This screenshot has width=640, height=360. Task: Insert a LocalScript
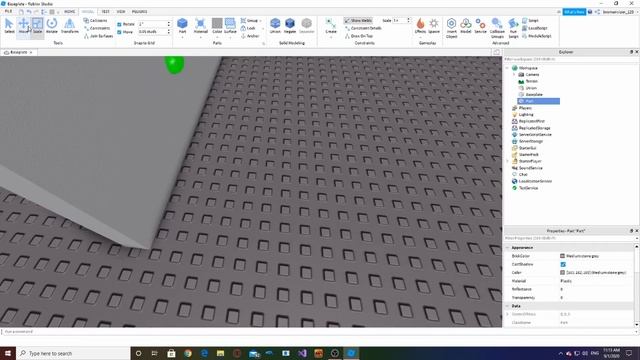pos(535,28)
